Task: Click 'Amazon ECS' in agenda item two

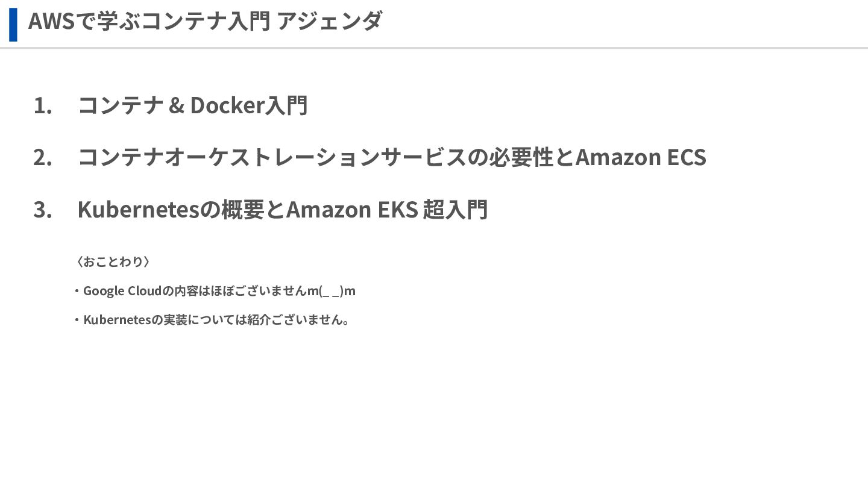Action: pyautogui.click(x=640, y=157)
